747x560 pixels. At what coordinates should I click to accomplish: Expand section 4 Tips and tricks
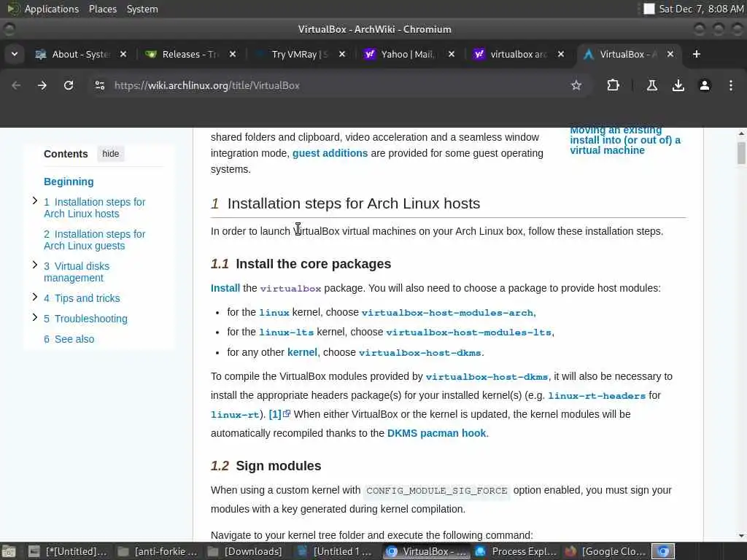point(35,297)
